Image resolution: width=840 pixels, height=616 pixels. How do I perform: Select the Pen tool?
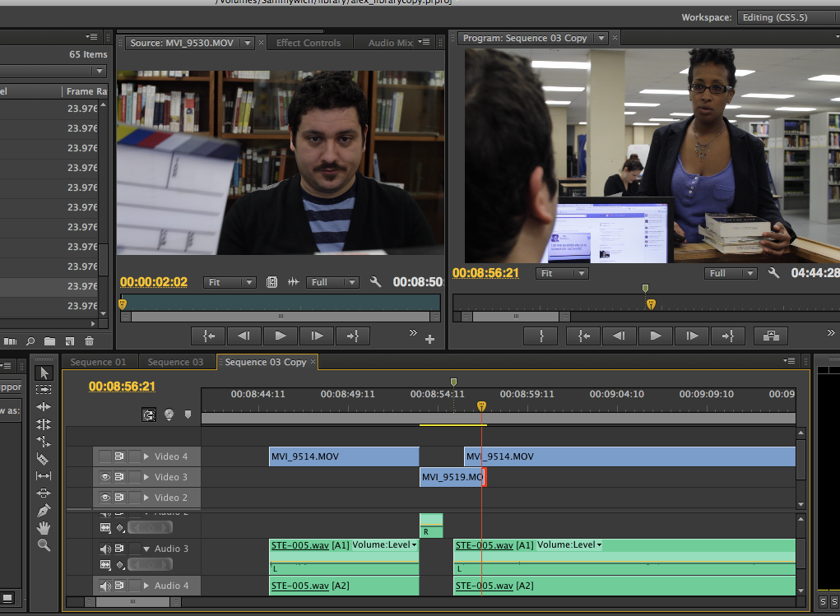click(x=44, y=511)
